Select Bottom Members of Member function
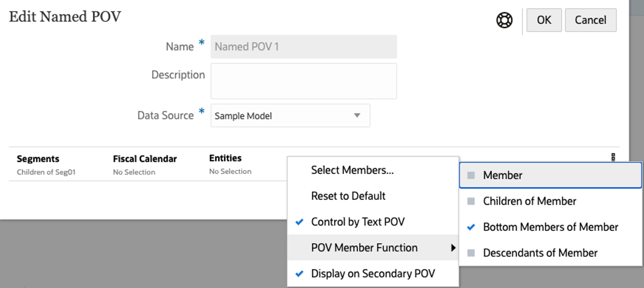644x288 pixels. [x=550, y=227]
